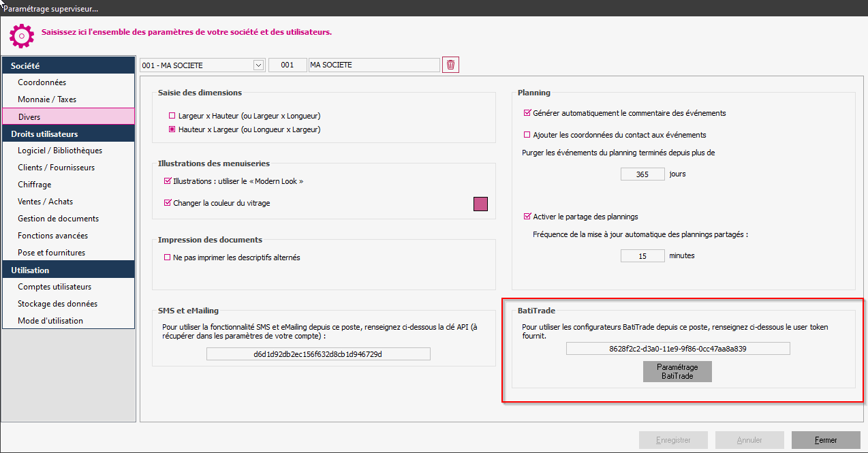The image size is (868, 453).
Task: Open Stockage des données section
Action: point(69,304)
